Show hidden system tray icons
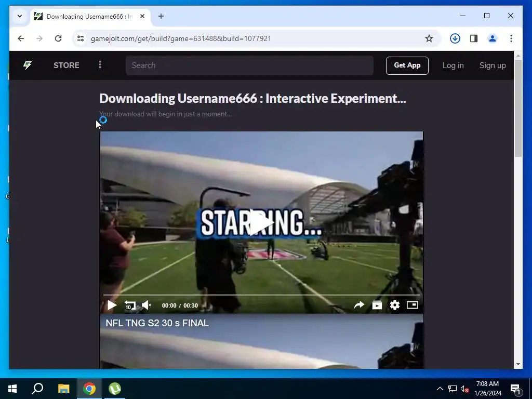 click(x=440, y=389)
